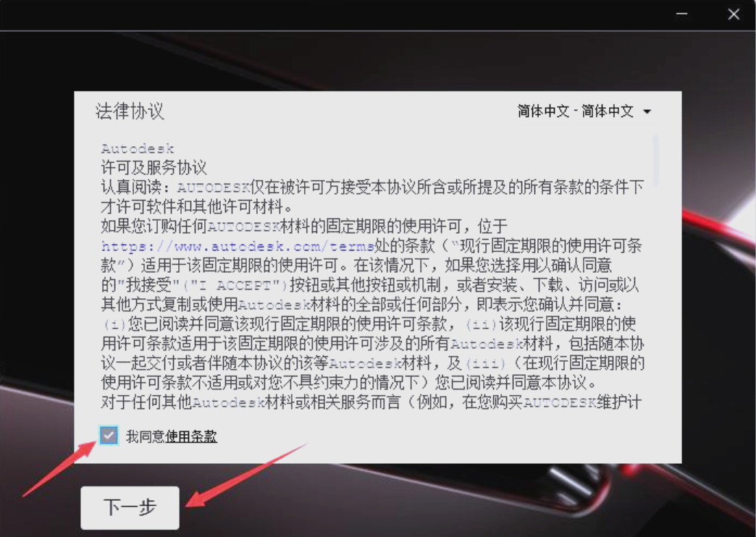Click the (ii) clause marker in the agreement
Screen dimensions: 756x537
pos(481,324)
